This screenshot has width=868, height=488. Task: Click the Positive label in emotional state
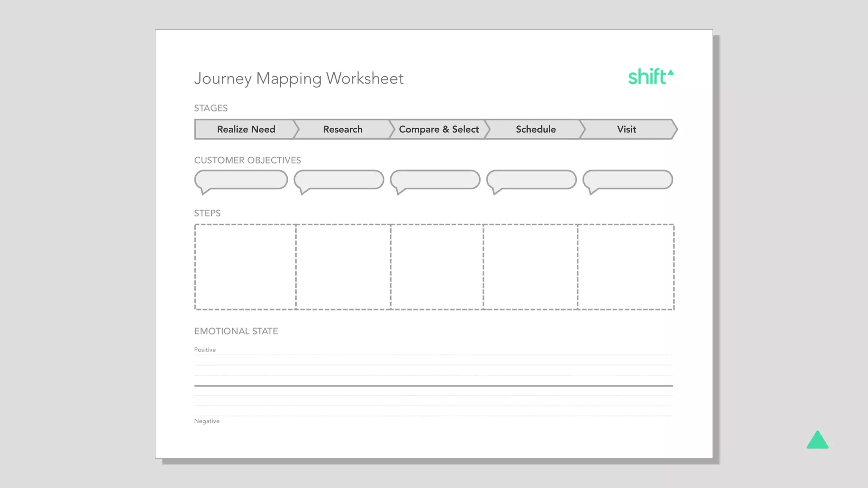[x=205, y=350]
